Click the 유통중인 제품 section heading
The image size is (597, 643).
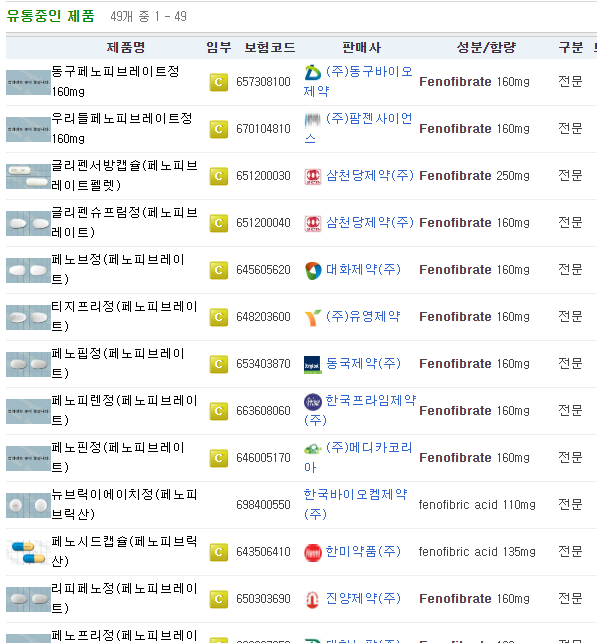pos(50,16)
